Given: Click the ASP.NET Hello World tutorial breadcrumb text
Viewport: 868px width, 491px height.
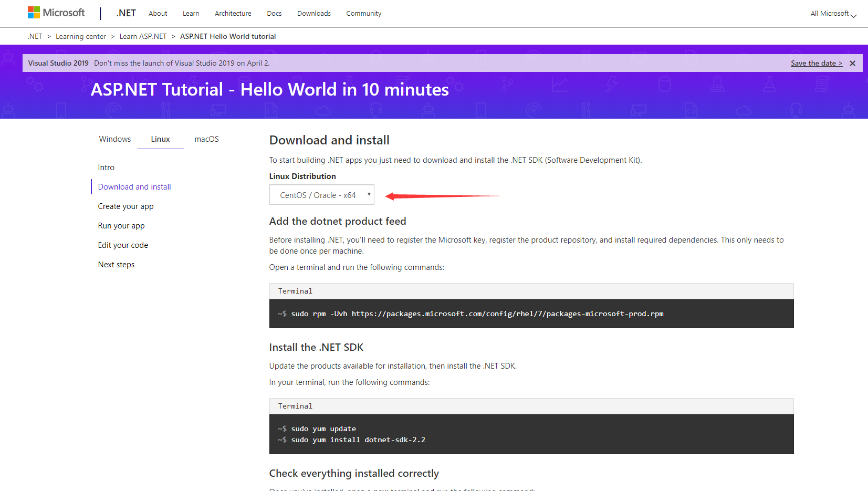Looking at the screenshot, I should (x=228, y=36).
